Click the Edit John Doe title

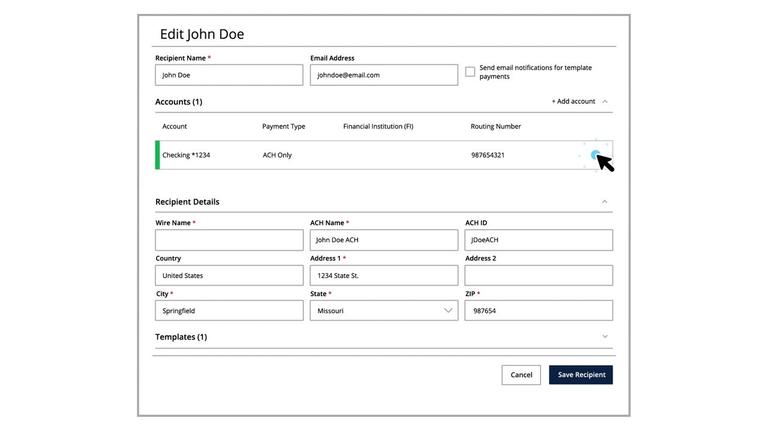click(x=202, y=34)
